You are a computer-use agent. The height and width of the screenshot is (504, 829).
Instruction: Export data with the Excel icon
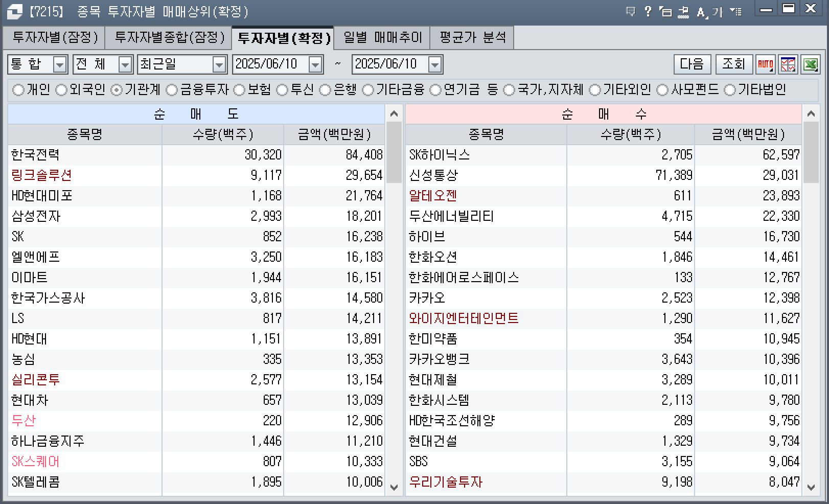click(810, 64)
